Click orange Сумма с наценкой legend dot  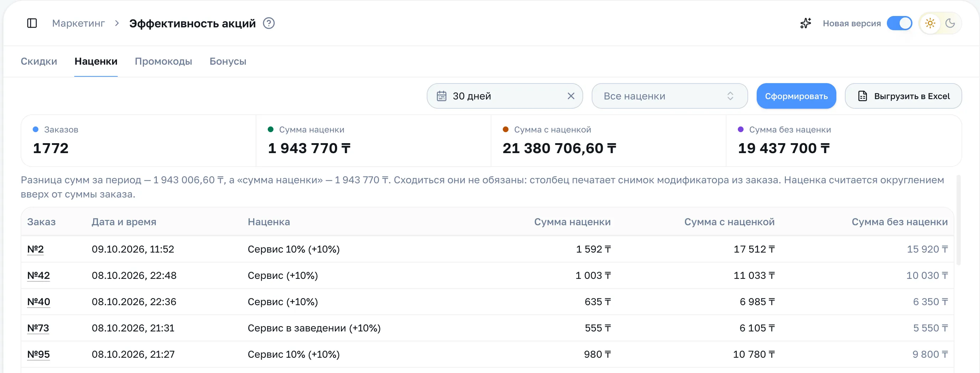point(506,129)
